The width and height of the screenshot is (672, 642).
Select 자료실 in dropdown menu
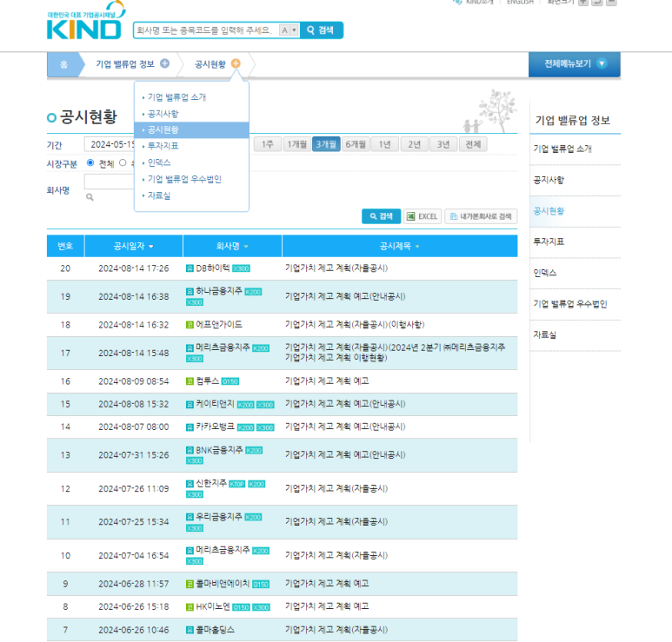coord(159,195)
